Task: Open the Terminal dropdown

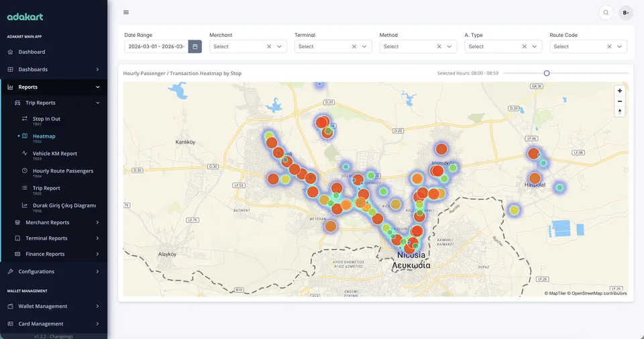Action: click(364, 46)
